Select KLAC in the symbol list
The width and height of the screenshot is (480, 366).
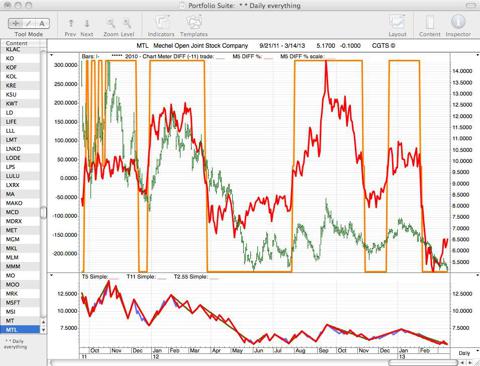pyautogui.click(x=21, y=49)
